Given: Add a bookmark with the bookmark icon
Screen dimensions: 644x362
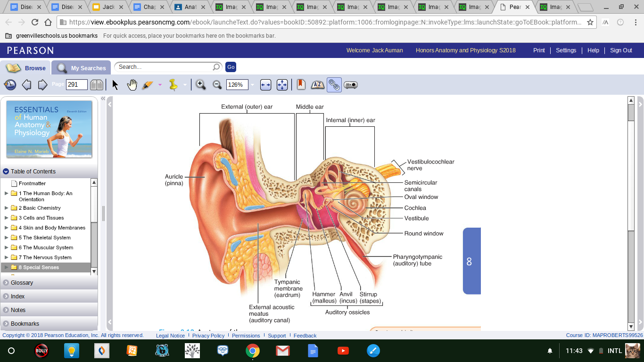Looking at the screenshot, I should (x=301, y=85).
